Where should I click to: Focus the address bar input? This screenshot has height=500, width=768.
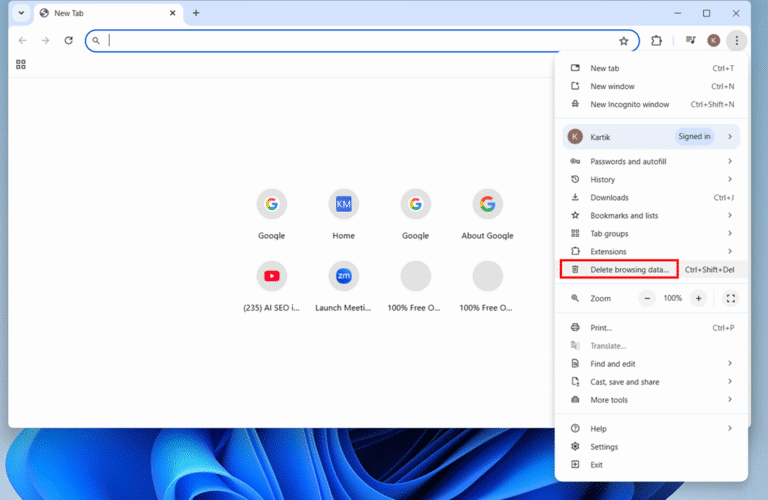point(360,41)
